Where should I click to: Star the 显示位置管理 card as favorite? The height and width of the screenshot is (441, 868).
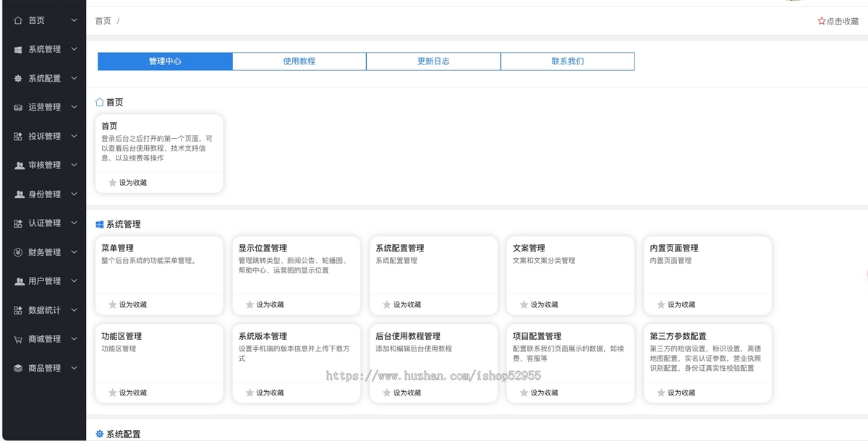[x=250, y=304]
